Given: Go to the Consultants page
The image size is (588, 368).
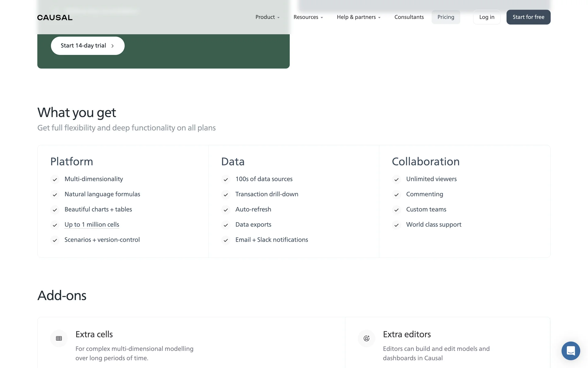Looking at the screenshot, I should tap(409, 17).
